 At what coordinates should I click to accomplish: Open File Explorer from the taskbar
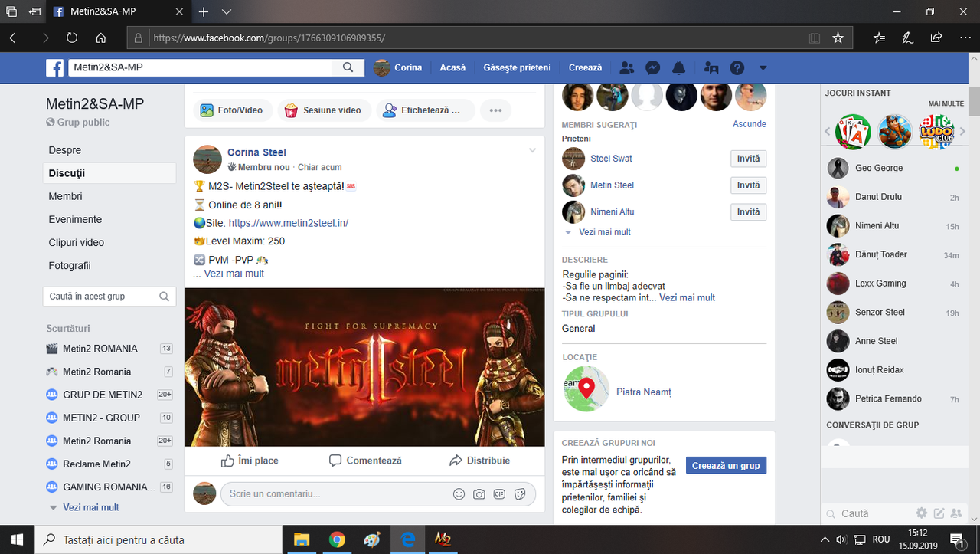tap(302, 539)
